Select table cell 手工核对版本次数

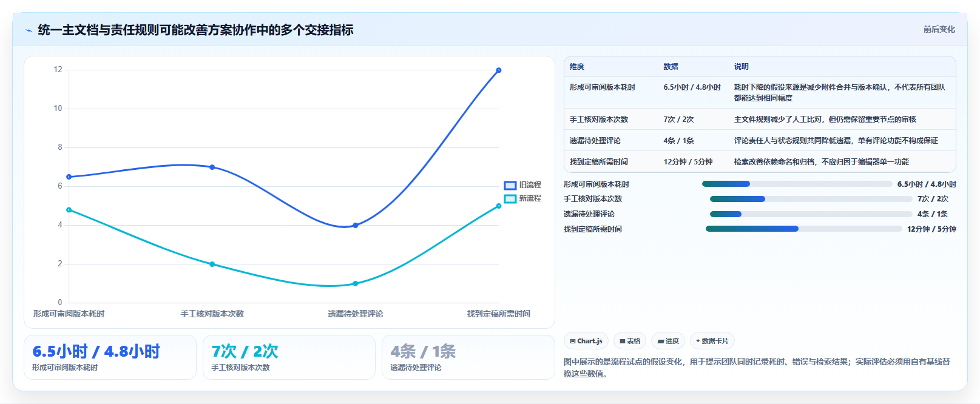pyautogui.click(x=599, y=120)
